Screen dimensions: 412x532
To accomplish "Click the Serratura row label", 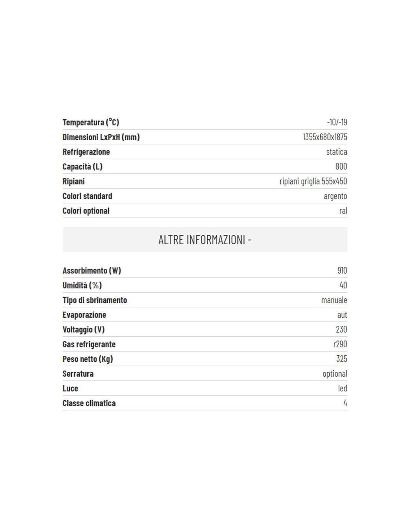I will pyautogui.click(x=78, y=374).
